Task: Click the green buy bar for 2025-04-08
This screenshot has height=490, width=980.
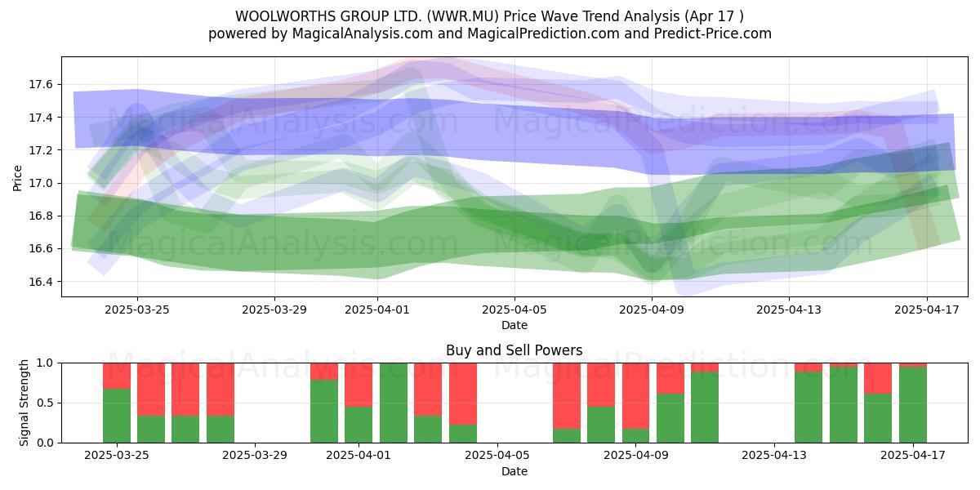Action: (601, 425)
